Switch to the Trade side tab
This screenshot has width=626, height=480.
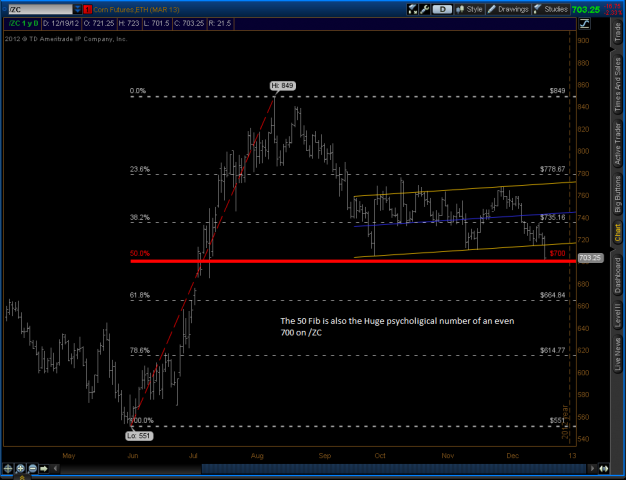click(618, 33)
